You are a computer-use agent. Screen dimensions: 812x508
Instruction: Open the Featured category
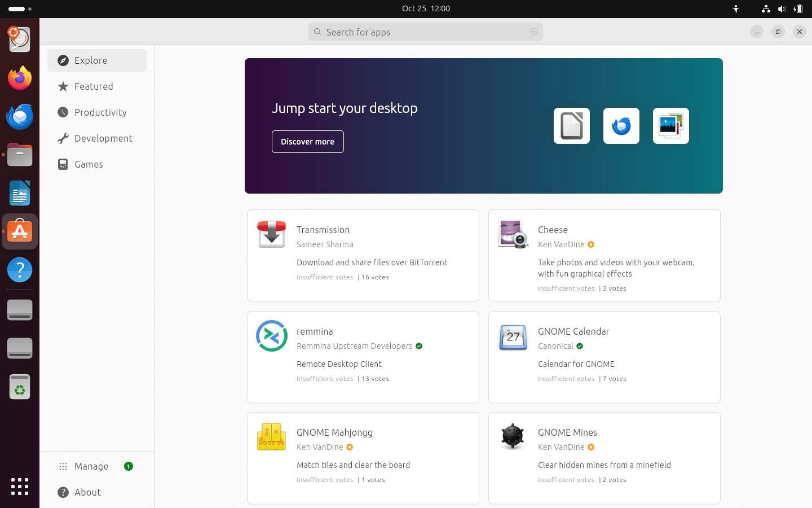point(97,86)
